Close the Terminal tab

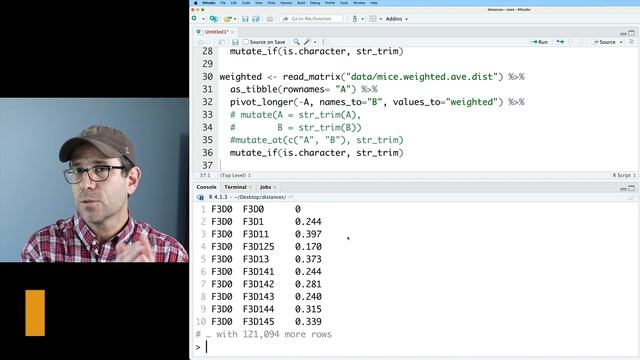250,187
